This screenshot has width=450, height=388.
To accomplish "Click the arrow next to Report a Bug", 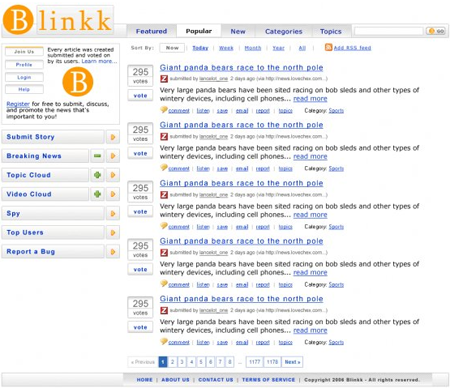I will pyautogui.click(x=113, y=252).
